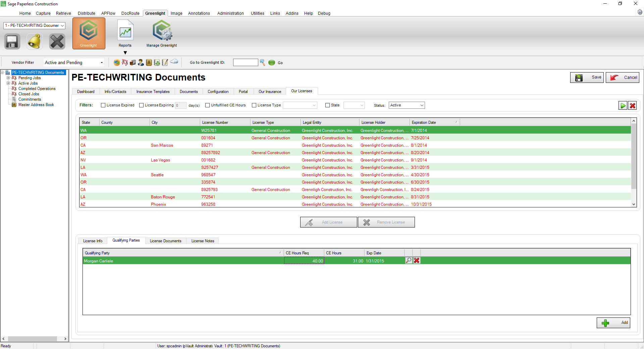Click the Remove License button
The height and width of the screenshot is (349, 644).
[x=386, y=222]
